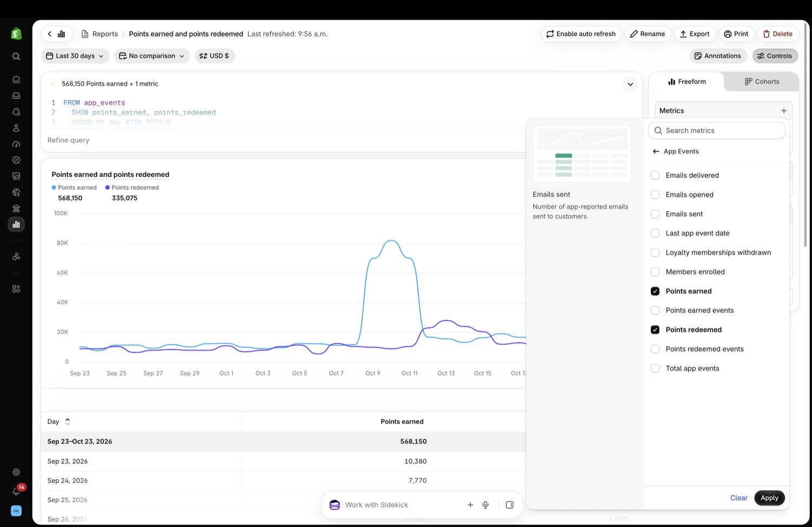
Task: Return to App Events parent via back arrow
Action: [x=656, y=151]
